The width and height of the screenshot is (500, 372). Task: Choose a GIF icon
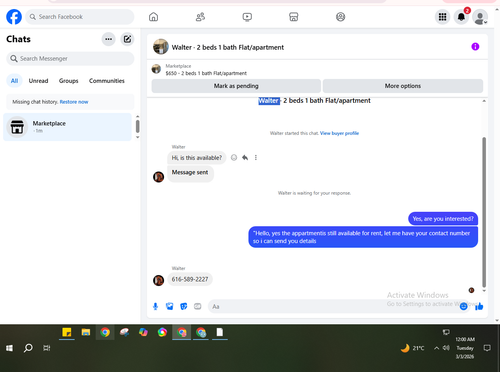(198, 306)
